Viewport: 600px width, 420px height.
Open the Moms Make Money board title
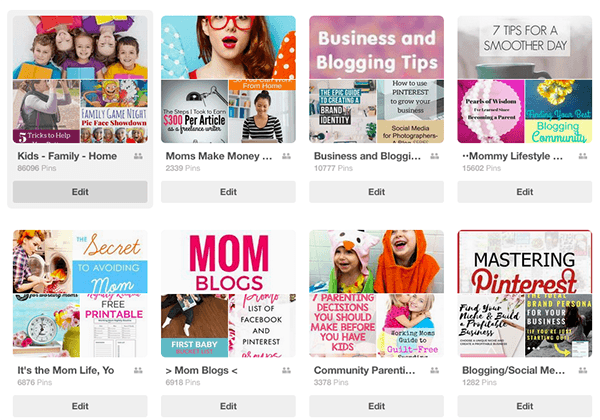(x=219, y=156)
